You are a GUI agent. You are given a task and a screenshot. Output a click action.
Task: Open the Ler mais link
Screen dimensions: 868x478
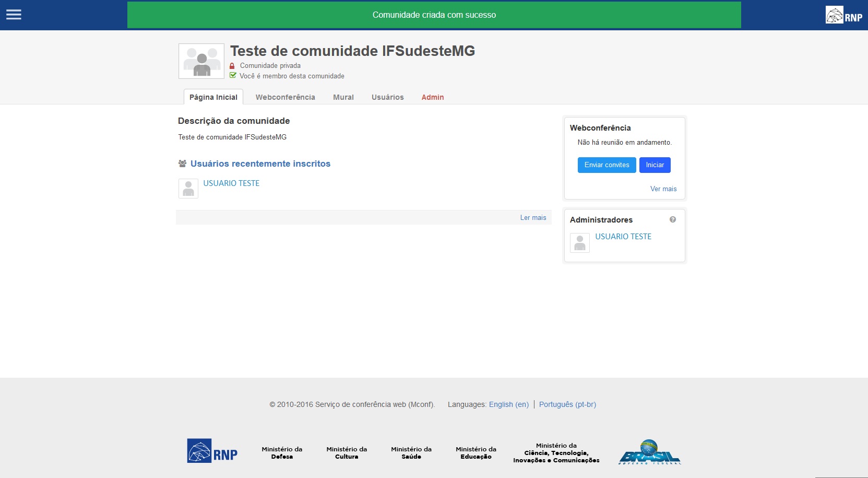pos(533,218)
